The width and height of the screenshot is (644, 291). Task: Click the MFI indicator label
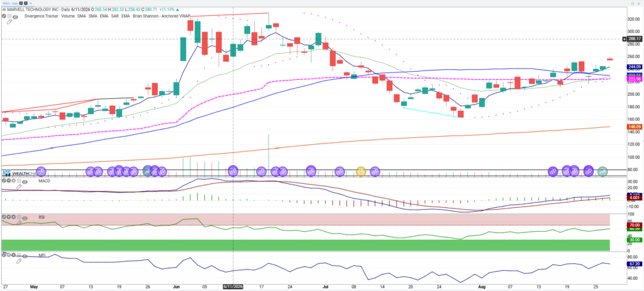click(x=42, y=255)
